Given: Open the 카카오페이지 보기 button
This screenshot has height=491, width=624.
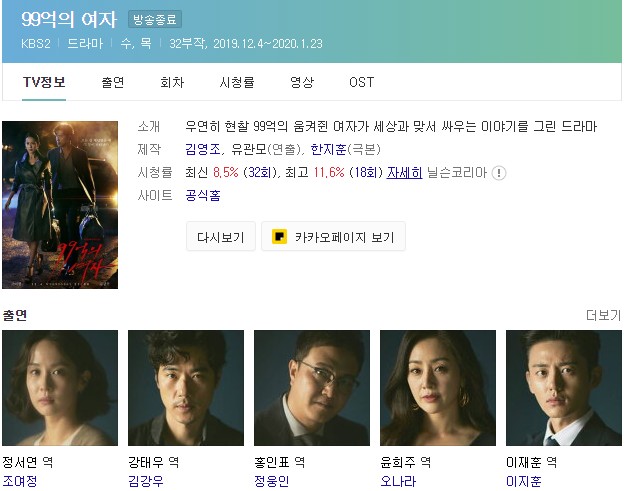Looking at the screenshot, I should [x=333, y=236].
